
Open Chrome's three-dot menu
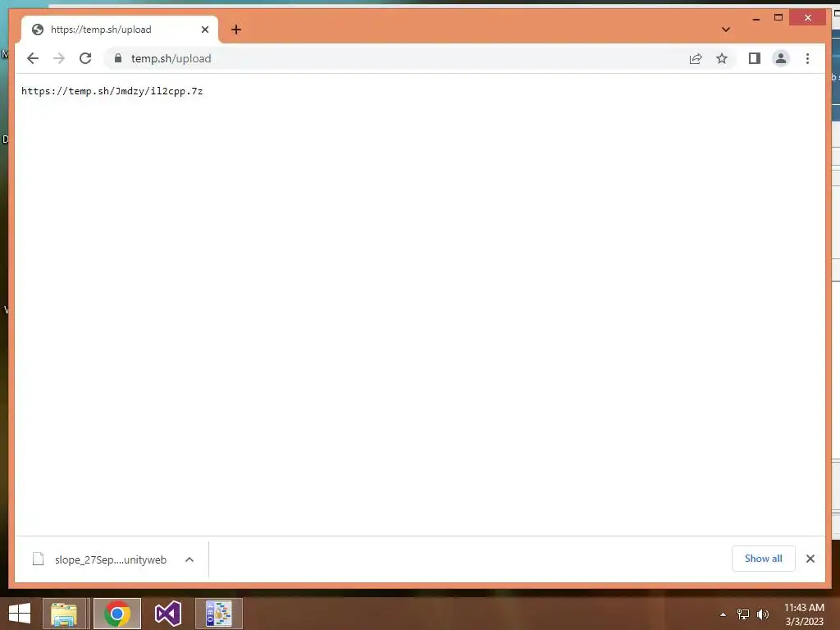pos(807,58)
